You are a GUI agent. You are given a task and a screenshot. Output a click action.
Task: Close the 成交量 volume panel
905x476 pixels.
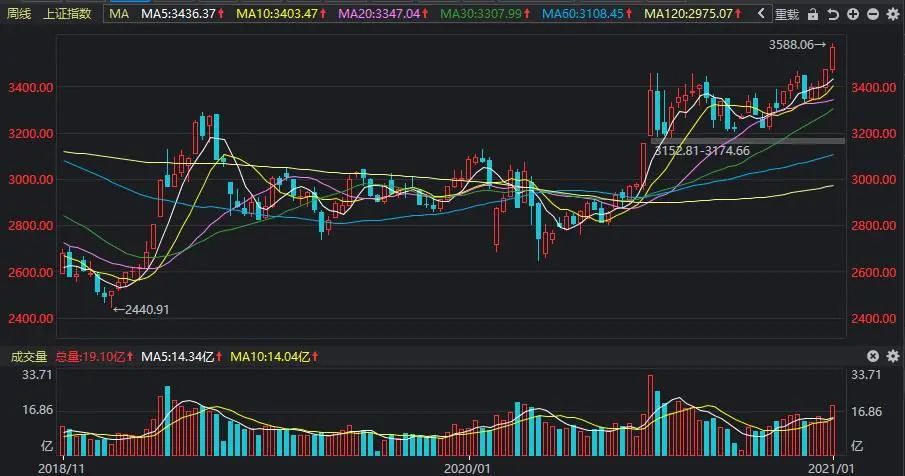pyautogui.click(x=873, y=356)
